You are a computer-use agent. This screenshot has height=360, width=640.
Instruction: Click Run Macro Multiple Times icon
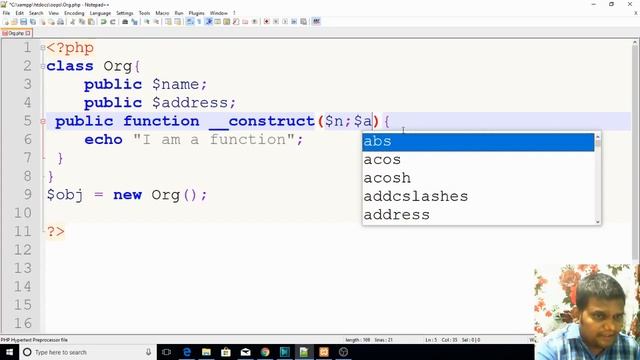[x=294, y=22]
